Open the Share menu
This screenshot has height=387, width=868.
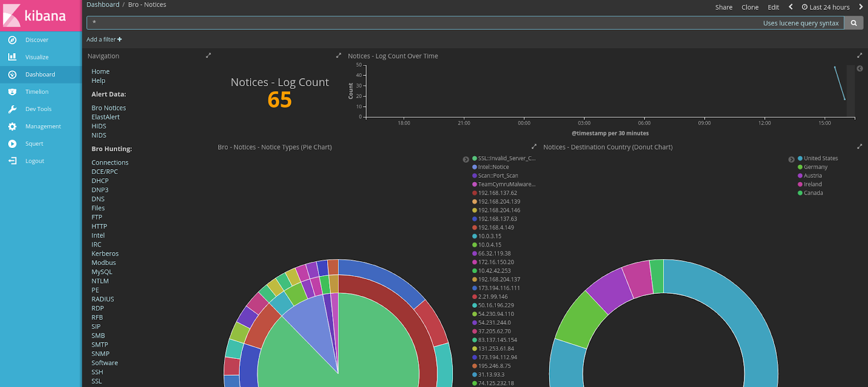click(x=724, y=7)
